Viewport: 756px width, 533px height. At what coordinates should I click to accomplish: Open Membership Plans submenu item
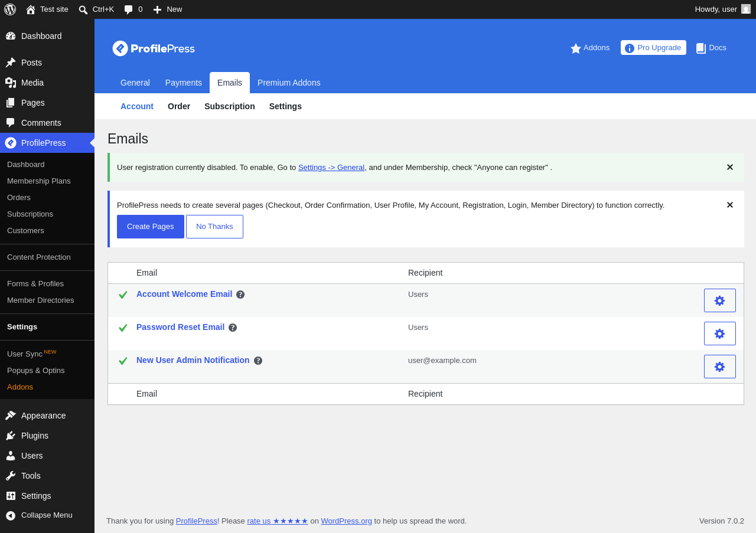(47, 181)
